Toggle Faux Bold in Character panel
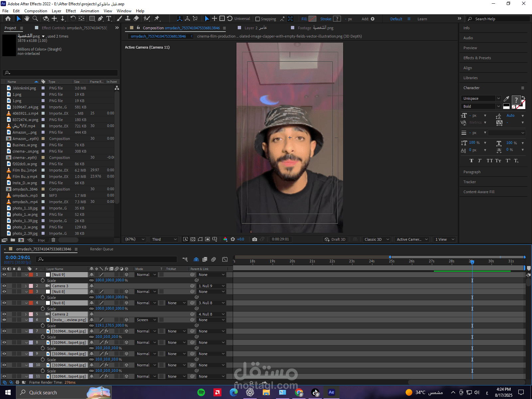The height and width of the screenshot is (399, 532). coord(471,161)
